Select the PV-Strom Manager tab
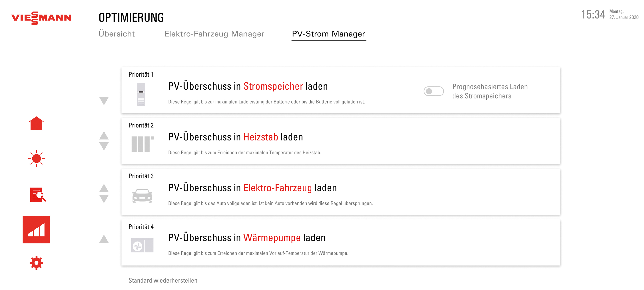The image size is (644, 290). [x=328, y=34]
